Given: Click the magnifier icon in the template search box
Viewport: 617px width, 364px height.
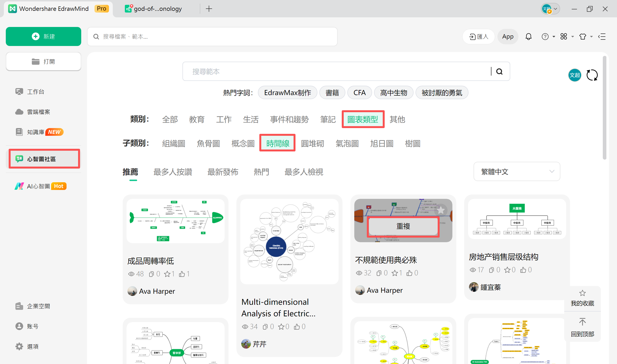Looking at the screenshot, I should 499,71.
